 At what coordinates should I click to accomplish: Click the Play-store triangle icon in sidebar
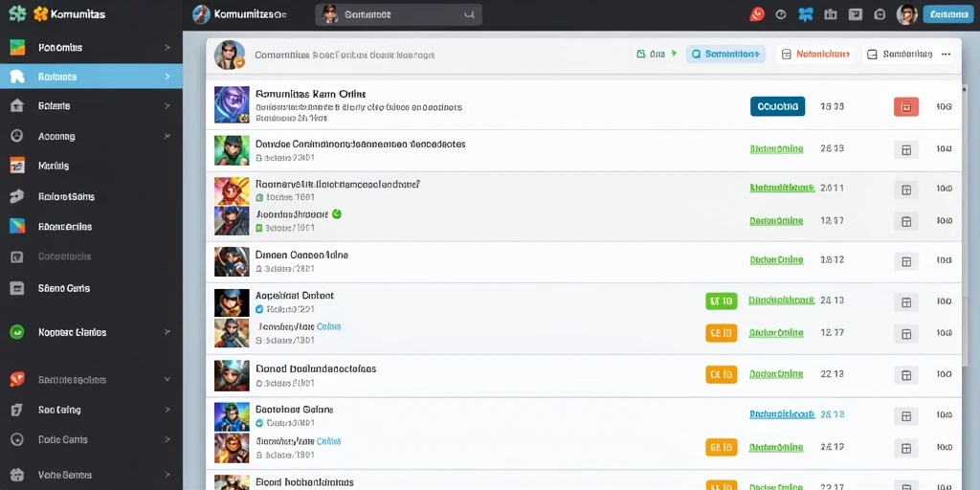[17, 226]
